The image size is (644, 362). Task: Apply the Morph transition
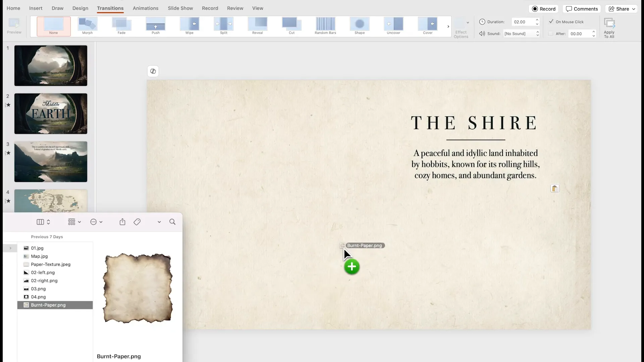pyautogui.click(x=87, y=26)
